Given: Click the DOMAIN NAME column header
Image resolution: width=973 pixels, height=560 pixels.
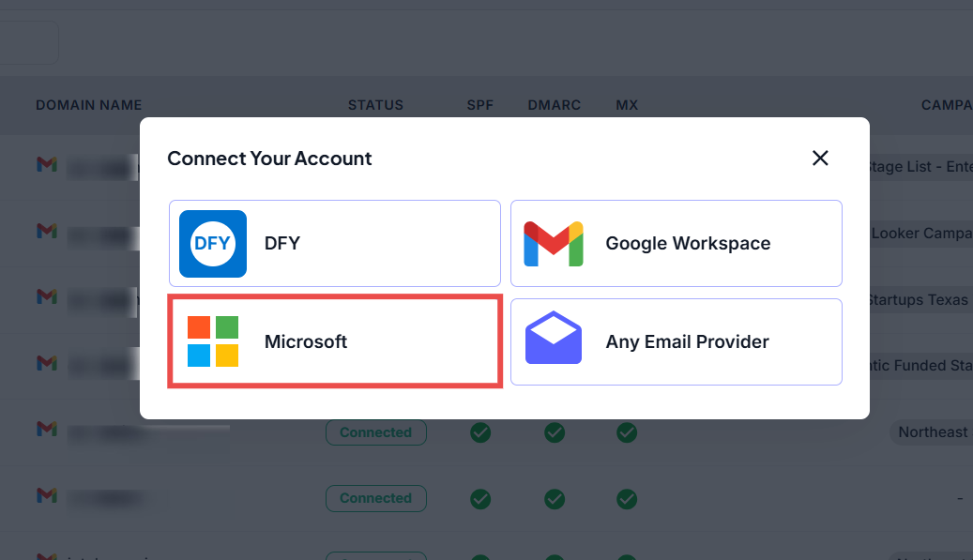Looking at the screenshot, I should tap(89, 105).
